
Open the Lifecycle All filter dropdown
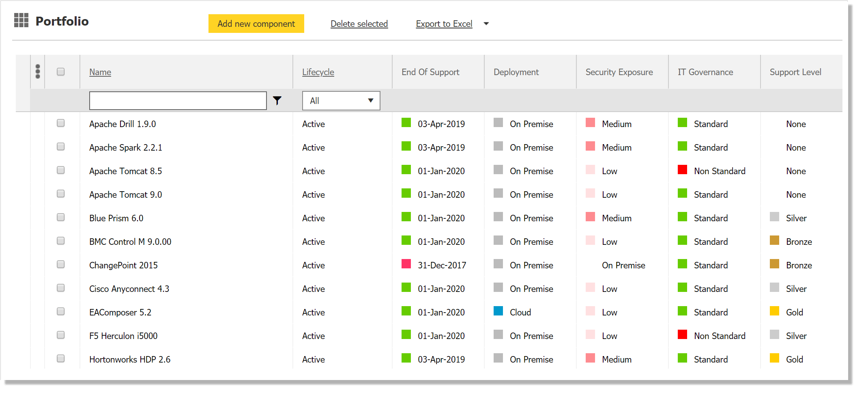point(341,101)
